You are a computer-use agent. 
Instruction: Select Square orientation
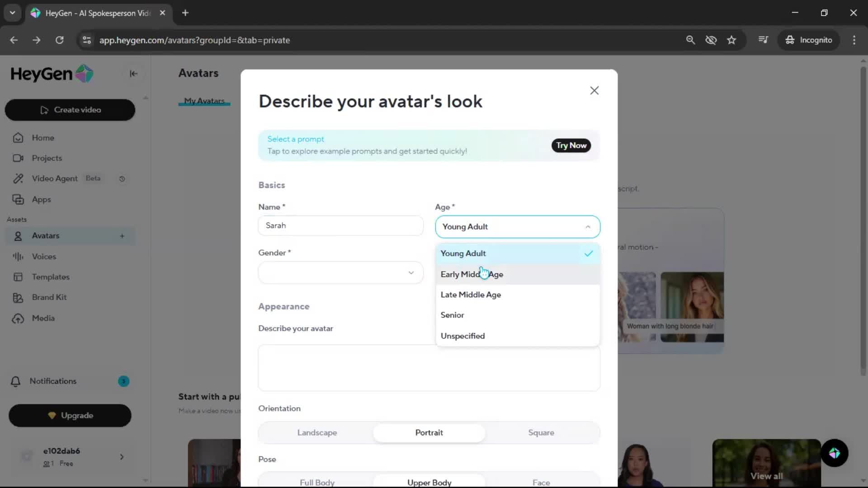541,432
